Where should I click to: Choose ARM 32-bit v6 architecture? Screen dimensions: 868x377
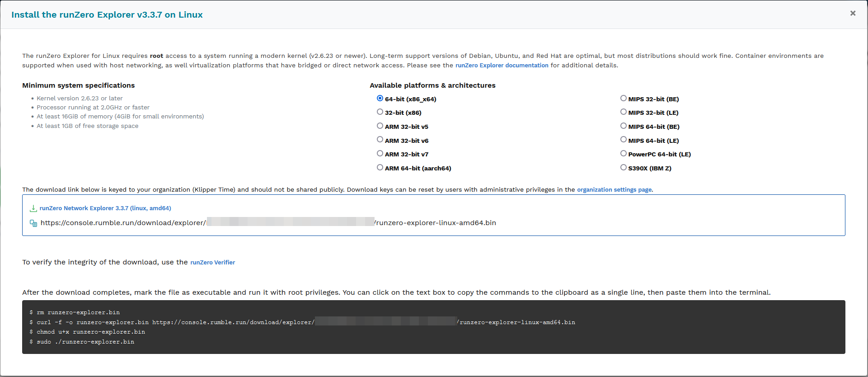click(x=380, y=140)
